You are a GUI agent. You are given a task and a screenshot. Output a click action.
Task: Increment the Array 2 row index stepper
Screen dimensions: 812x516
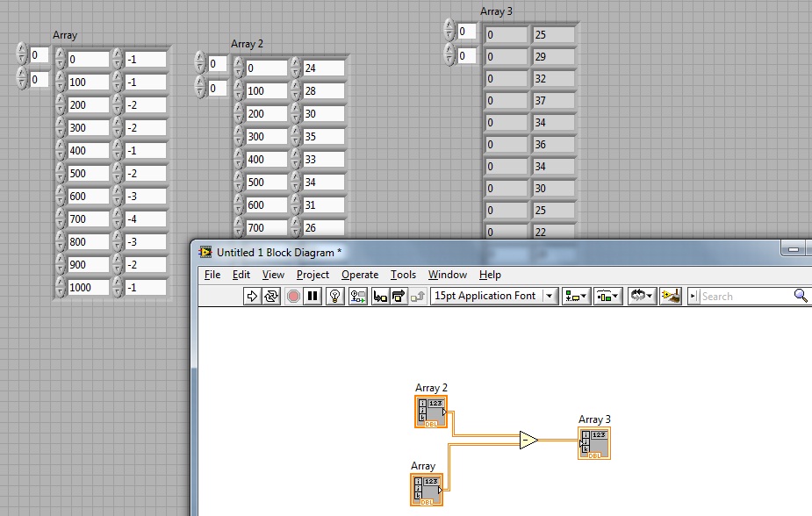[200, 58]
